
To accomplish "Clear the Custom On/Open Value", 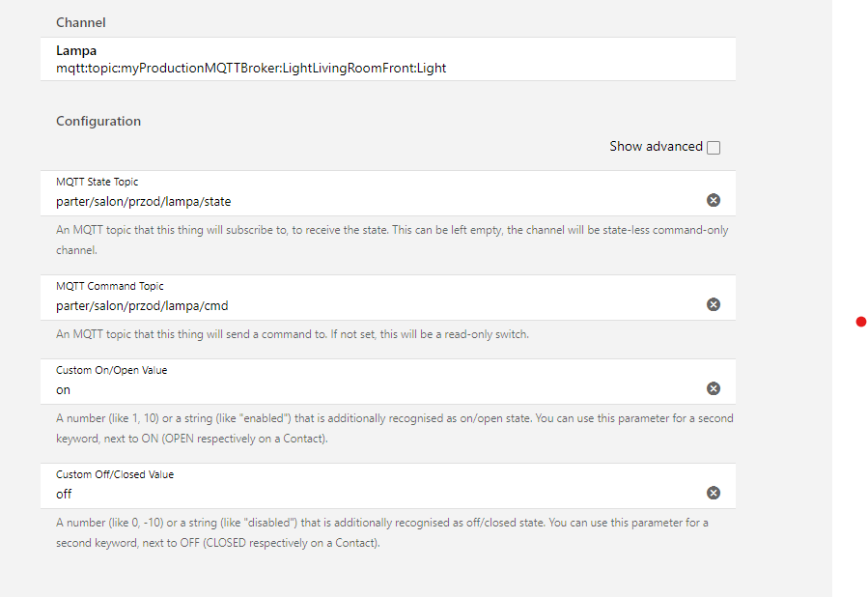I will 713,388.
